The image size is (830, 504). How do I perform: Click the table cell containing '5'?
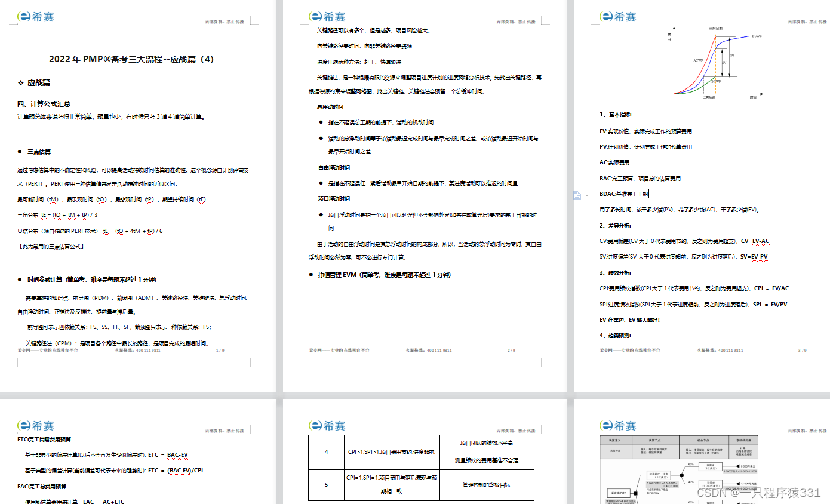pyautogui.click(x=326, y=485)
